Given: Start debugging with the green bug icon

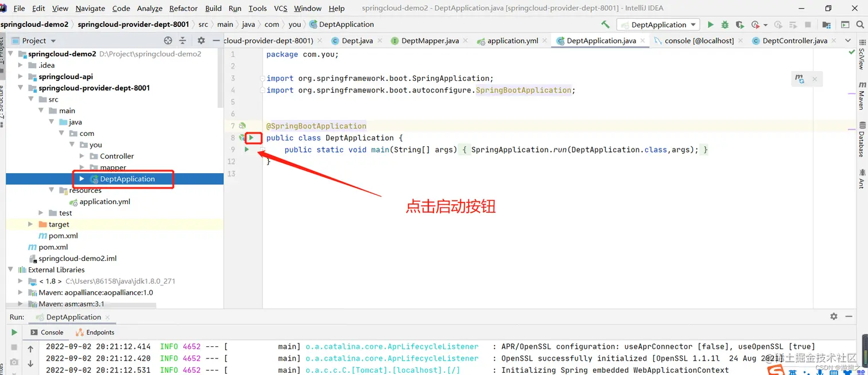Looking at the screenshot, I should (x=725, y=25).
